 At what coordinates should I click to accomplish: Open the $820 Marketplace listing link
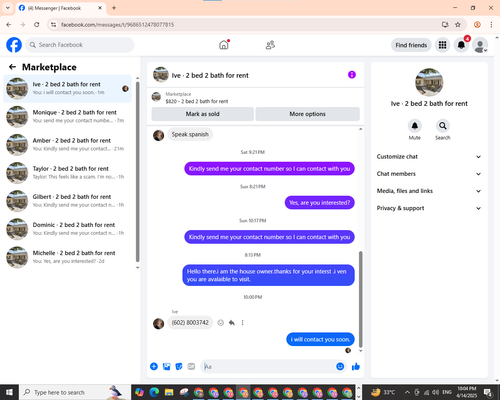[x=197, y=101]
